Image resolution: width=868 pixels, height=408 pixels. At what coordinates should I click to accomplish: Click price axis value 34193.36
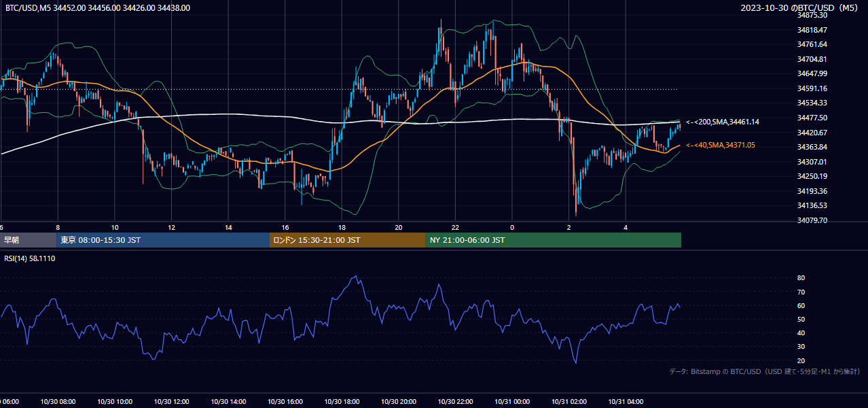812,190
